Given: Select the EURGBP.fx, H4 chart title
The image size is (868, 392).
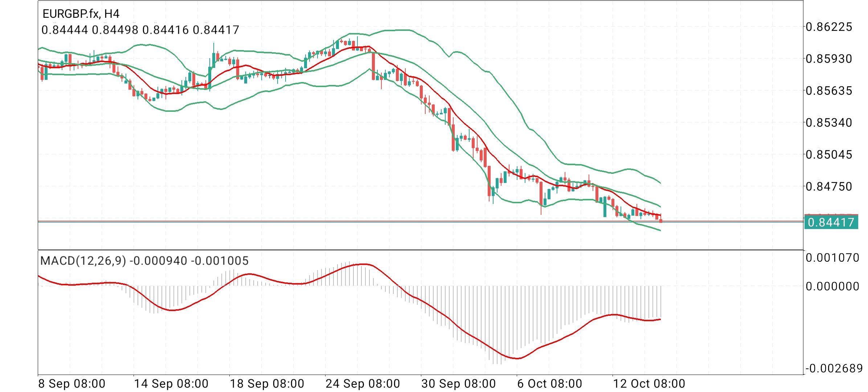Looking at the screenshot, I should [x=81, y=14].
